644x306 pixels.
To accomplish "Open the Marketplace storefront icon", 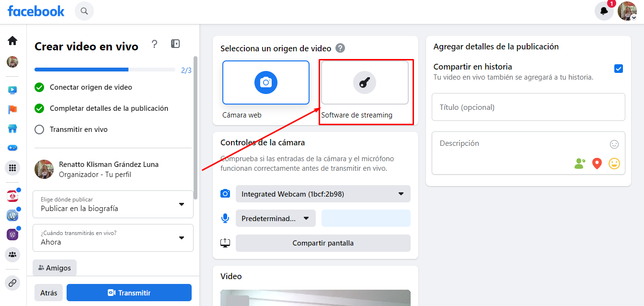I will [12, 129].
